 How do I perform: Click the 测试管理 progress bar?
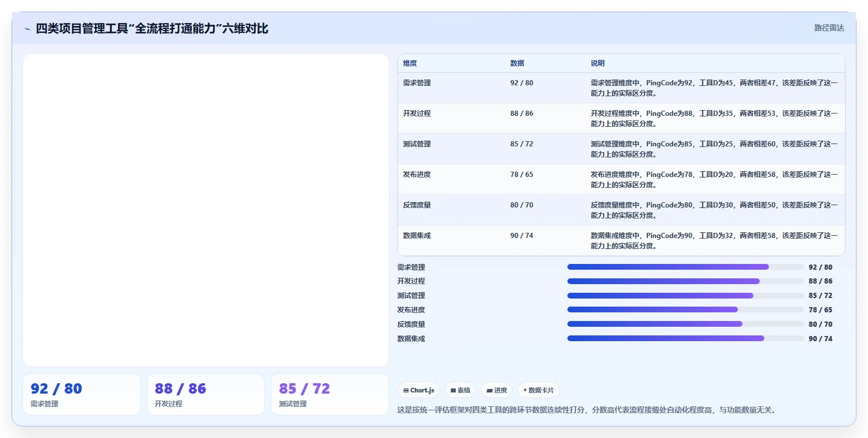click(685, 296)
